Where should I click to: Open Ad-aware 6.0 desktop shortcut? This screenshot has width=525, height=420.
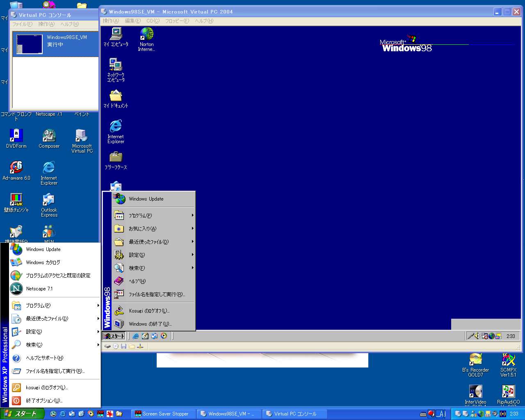pyautogui.click(x=16, y=171)
